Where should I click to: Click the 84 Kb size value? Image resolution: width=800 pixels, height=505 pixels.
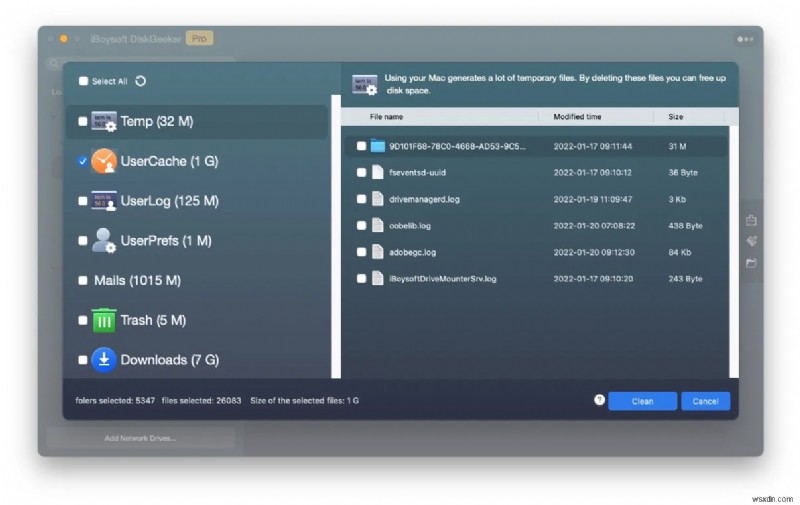click(680, 252)
